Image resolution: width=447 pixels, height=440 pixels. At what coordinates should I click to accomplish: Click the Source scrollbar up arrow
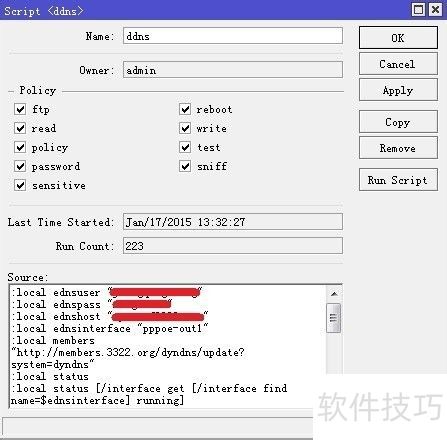(x=334, y=294)
